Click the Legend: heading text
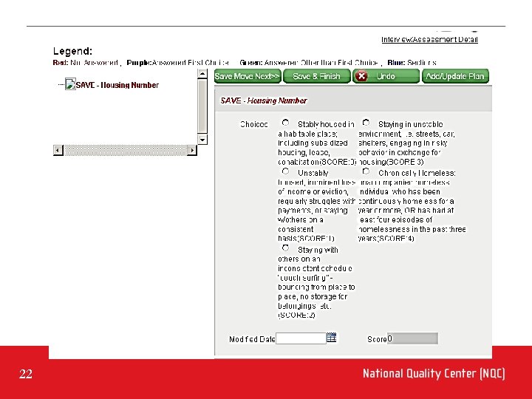This screenshot has width=532, height=399. pos(72,51)
